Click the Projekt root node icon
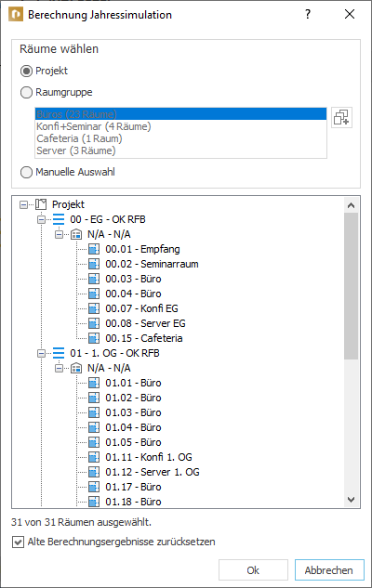The height and width of the screenshot is (588, 372). click(x=41, y=204)
